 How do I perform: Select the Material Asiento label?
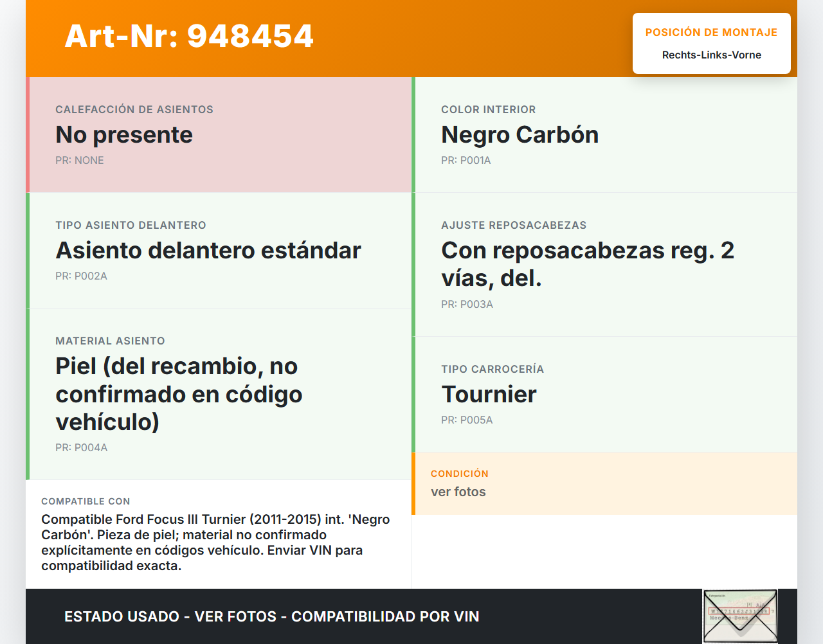click(x=111, y=341)
